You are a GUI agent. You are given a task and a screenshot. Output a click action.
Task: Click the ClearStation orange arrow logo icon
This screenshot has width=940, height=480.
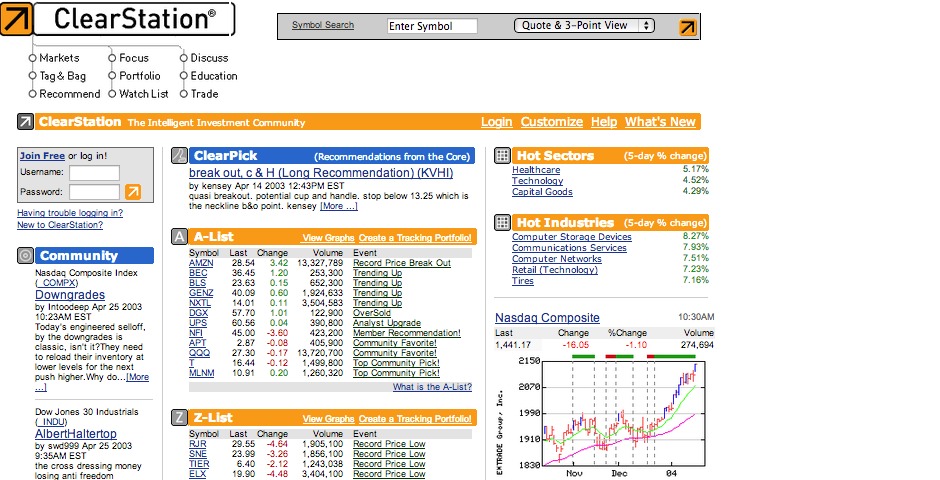pos(16,19)
